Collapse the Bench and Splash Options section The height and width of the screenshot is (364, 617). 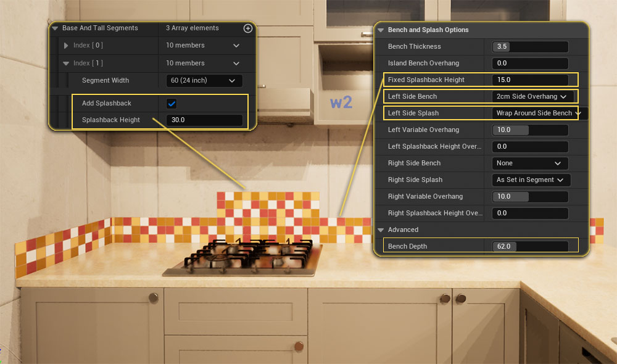point(381,30)
